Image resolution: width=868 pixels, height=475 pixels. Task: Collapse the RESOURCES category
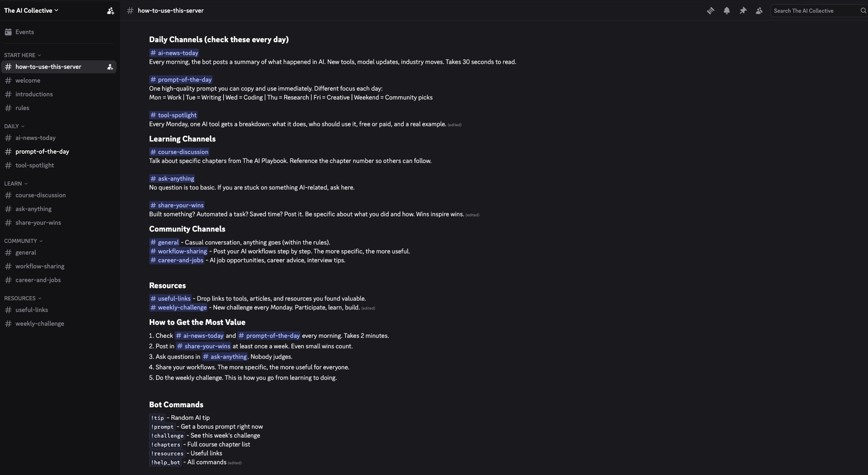coord(23,298)
